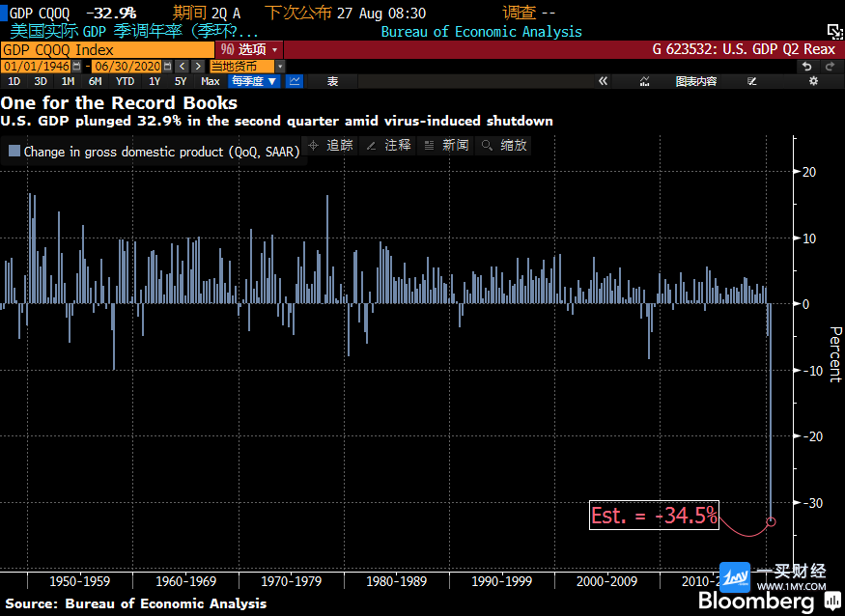Open the chart studies icon
The image size is (845, 616).
pyautogui.click(x=644, y=81)
